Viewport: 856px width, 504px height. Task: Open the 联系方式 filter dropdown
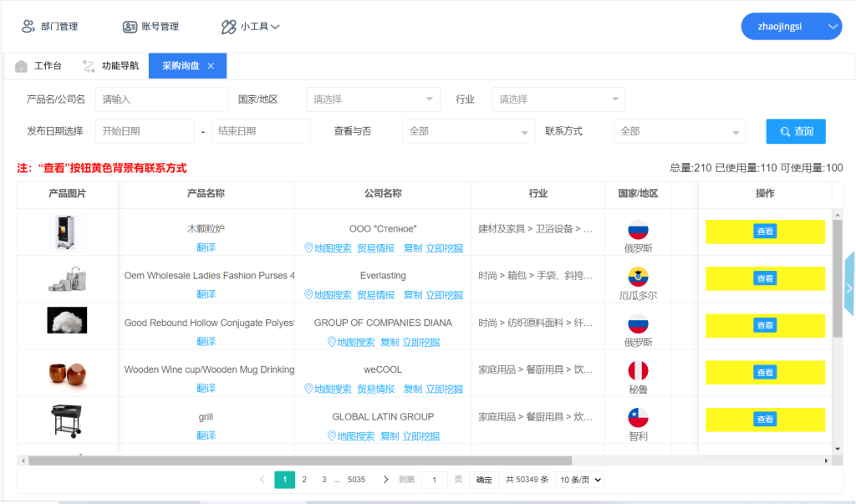click(678, 131)
